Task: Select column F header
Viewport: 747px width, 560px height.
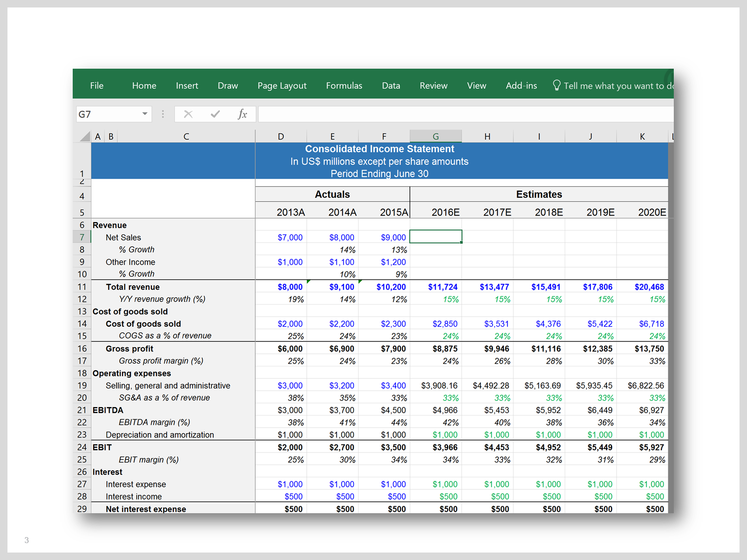Action: [384, 136]
